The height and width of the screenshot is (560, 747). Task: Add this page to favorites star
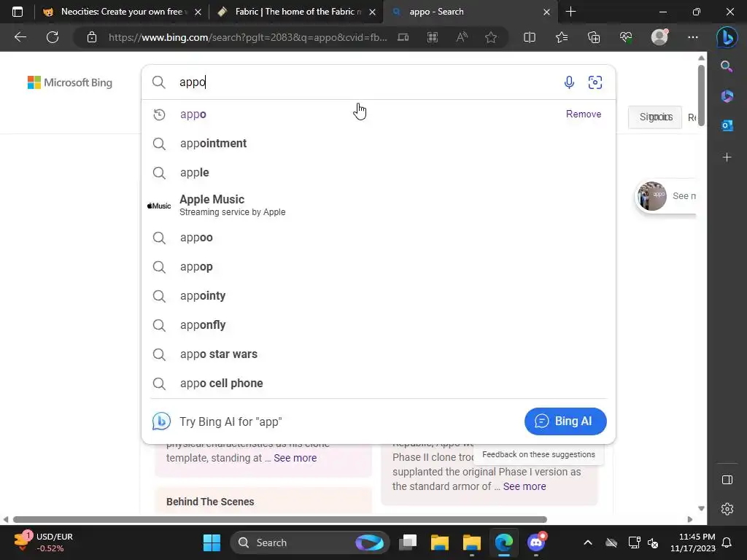tap(491, 37)
